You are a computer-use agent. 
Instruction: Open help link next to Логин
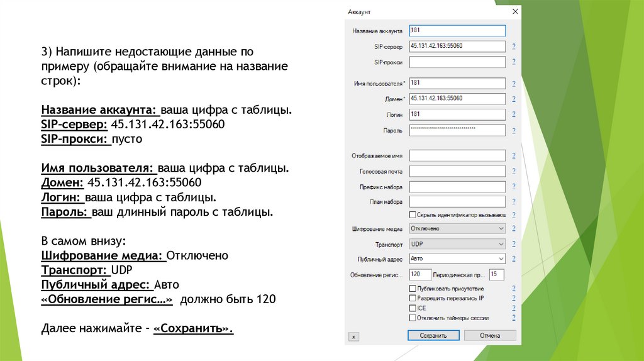(513, 114)
